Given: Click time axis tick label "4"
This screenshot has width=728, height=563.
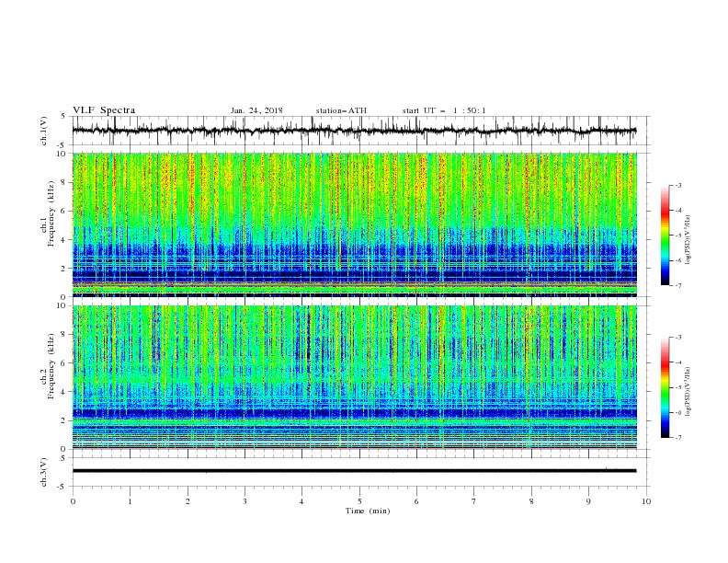Looking at the screenshot, I should 301,501.
